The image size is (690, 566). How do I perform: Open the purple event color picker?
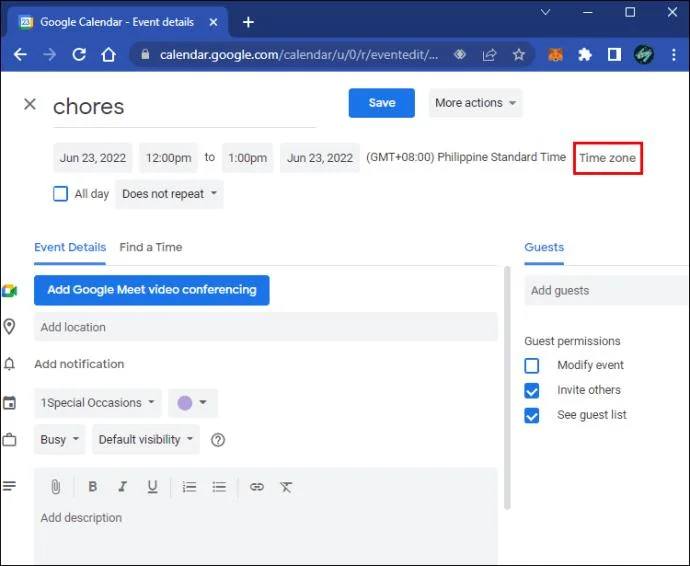192,403
